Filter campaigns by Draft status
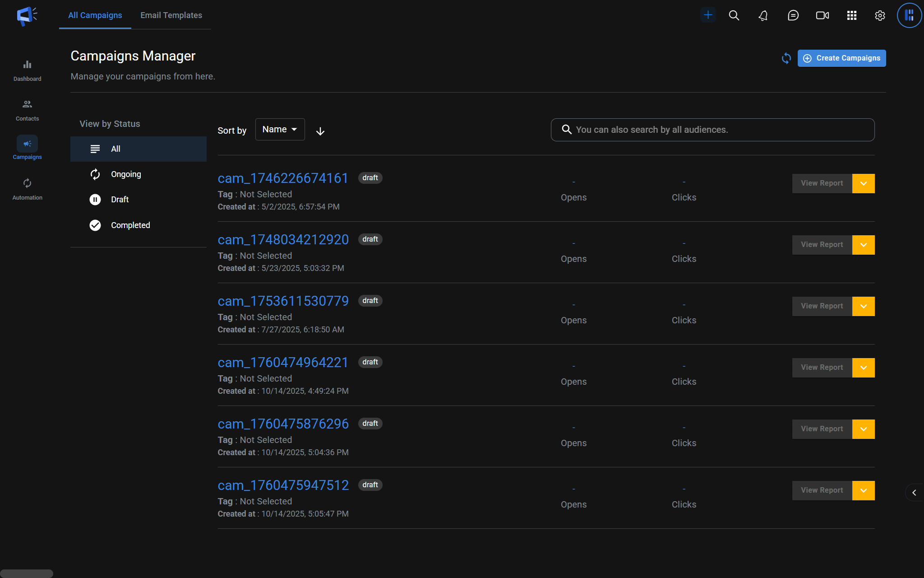This screenshot has width=924, height=578. point(120,200)
